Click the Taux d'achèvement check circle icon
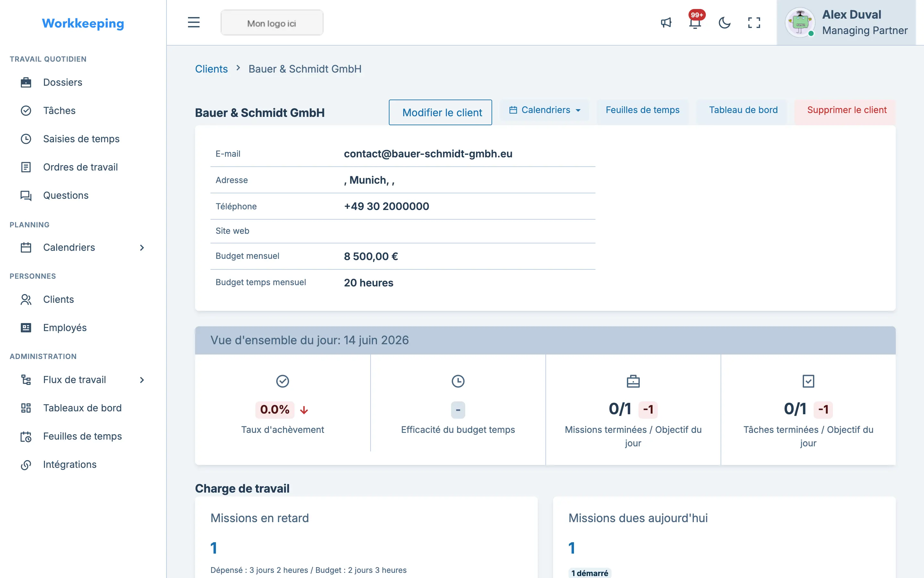Screen dimensions: 924x578 (x=283, y=381)
